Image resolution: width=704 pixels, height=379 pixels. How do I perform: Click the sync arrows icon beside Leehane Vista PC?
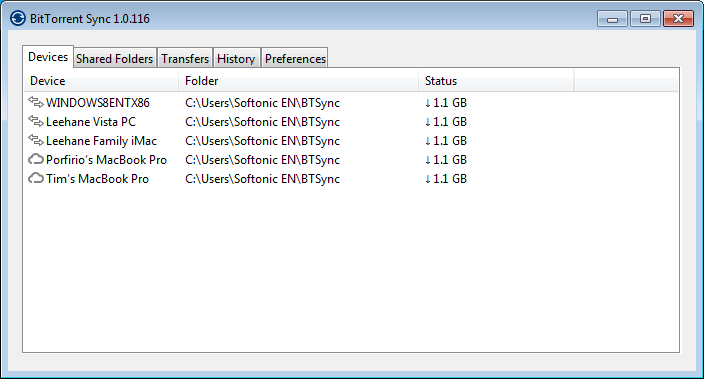click(x=36, y=121)
